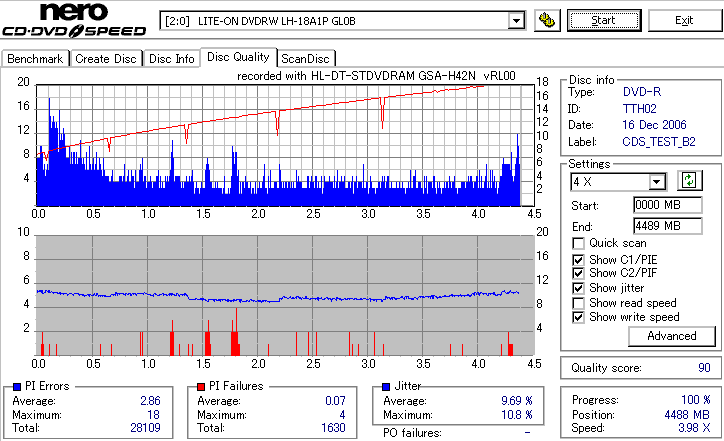The height and width of the screenshot is (441, 724).
Task: Click the Progress value 100 %
Action: (x=696, y=400)
